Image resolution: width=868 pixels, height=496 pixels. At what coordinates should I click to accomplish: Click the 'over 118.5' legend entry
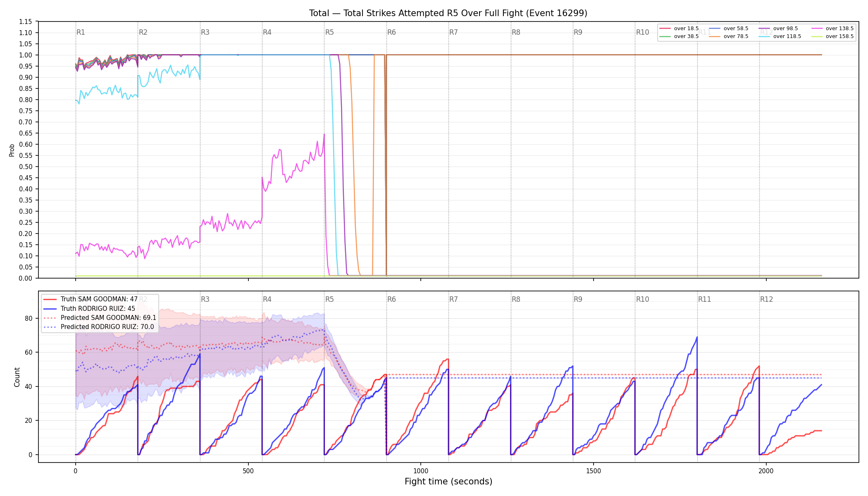click(780, 36)
